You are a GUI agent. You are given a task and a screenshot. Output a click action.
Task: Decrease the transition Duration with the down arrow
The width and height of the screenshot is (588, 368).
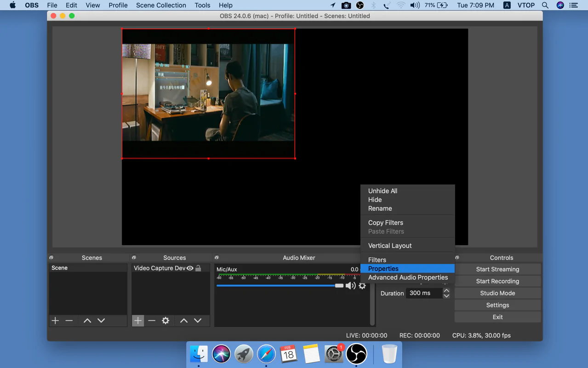click(x=446, y=296)
